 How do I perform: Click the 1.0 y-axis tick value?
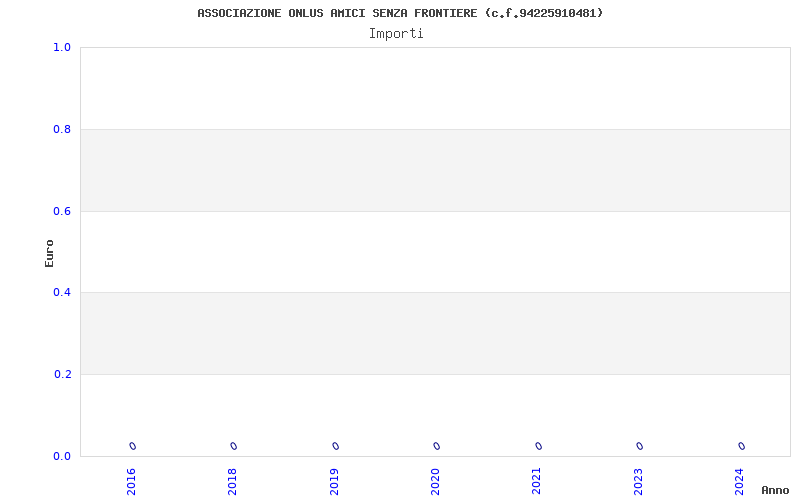(62, 47)
